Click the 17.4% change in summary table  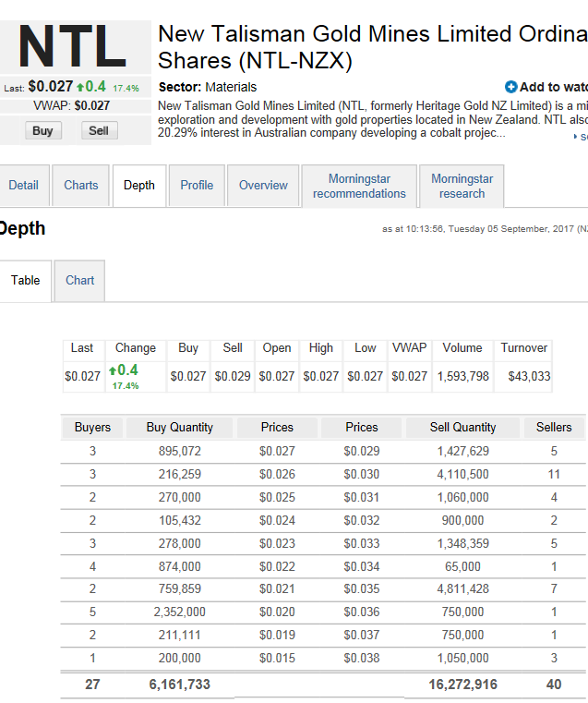pos(126,386)
